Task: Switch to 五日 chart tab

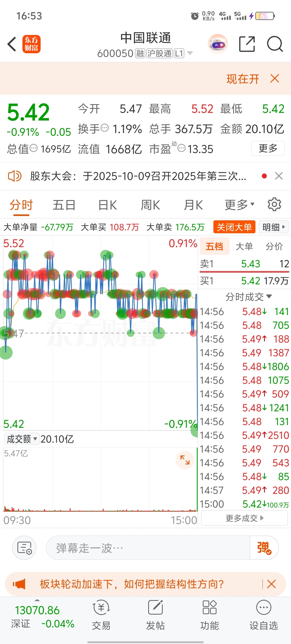Action: pyautogui.click(x=64, y=205)
